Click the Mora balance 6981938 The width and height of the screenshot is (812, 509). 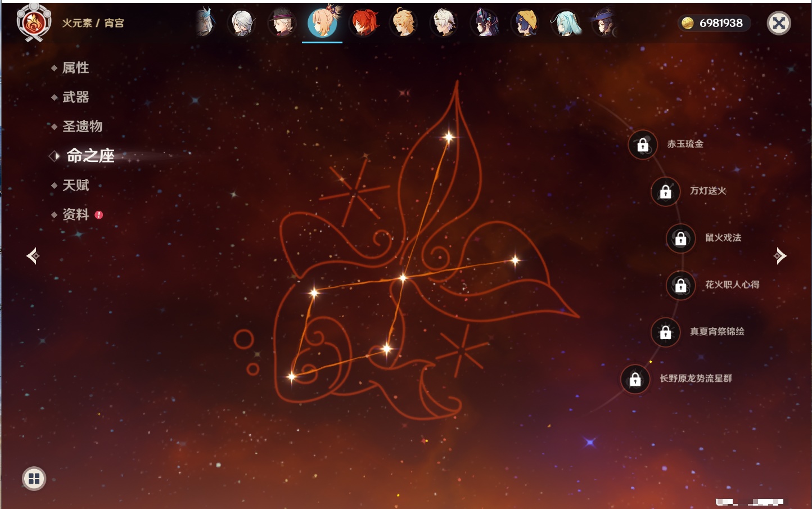pos(721,23)
